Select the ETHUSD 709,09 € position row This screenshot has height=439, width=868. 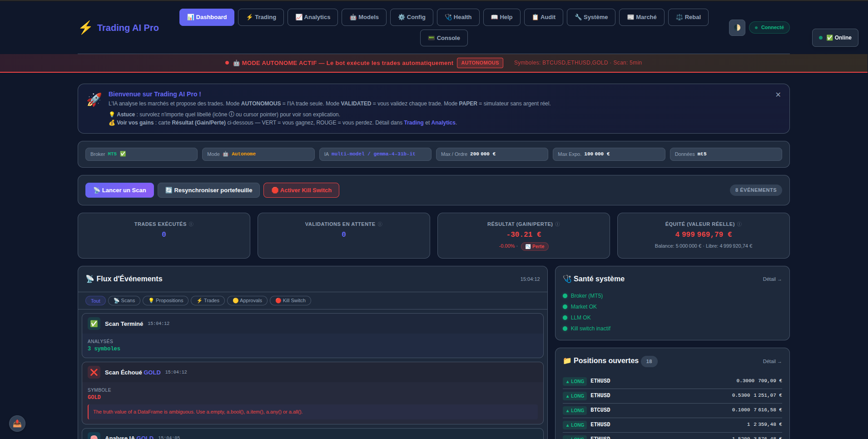(x=672, y=381)
